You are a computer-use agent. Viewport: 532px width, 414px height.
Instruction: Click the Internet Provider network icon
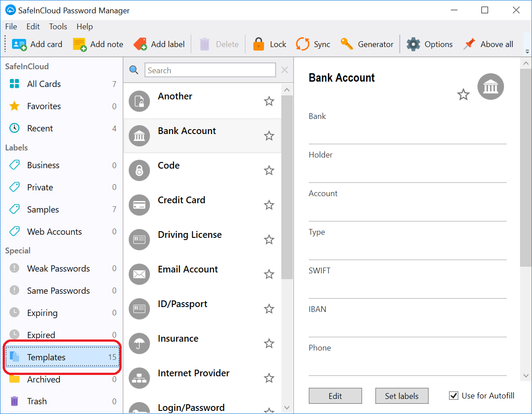point(139,378)
